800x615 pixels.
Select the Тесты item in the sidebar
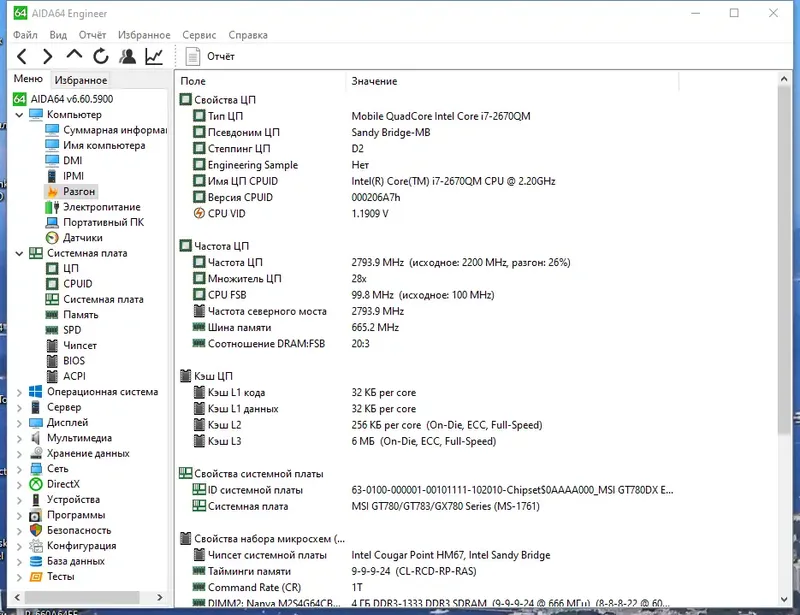tap(63, 576)
